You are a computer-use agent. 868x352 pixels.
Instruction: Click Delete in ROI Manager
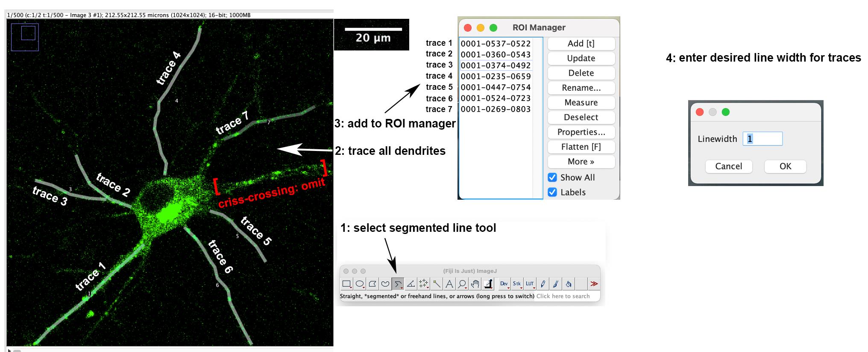pos(581,73)
